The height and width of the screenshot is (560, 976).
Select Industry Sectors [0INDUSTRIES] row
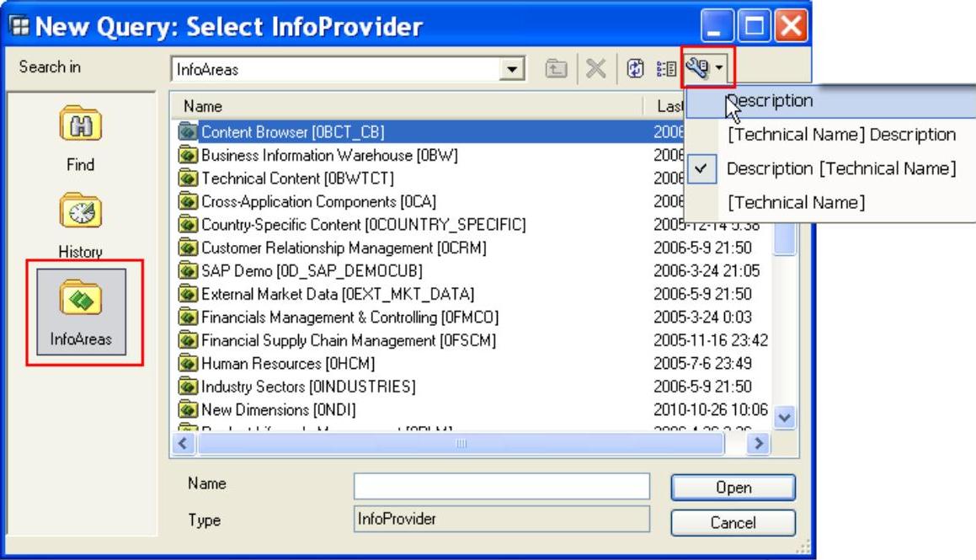pyautogui.click(x=473, y=387)
